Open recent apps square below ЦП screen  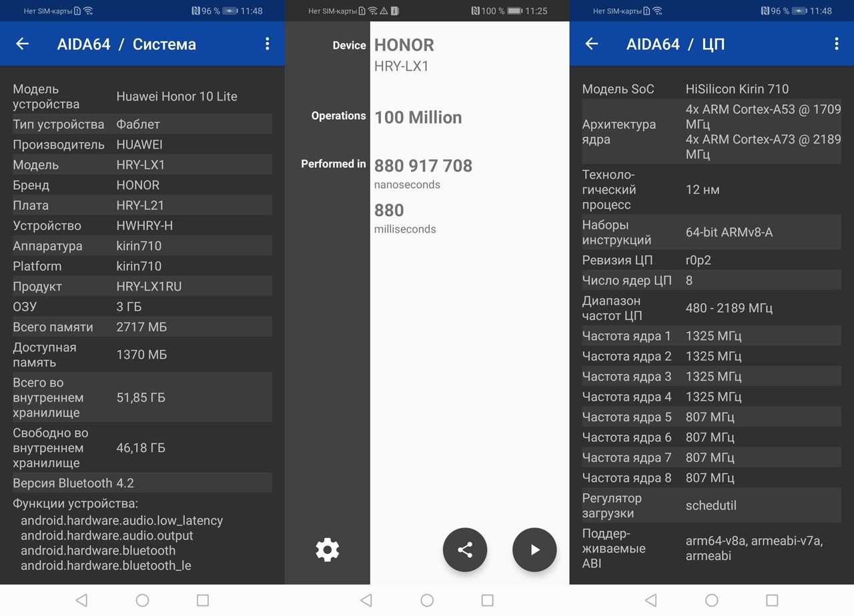[772, 600]
